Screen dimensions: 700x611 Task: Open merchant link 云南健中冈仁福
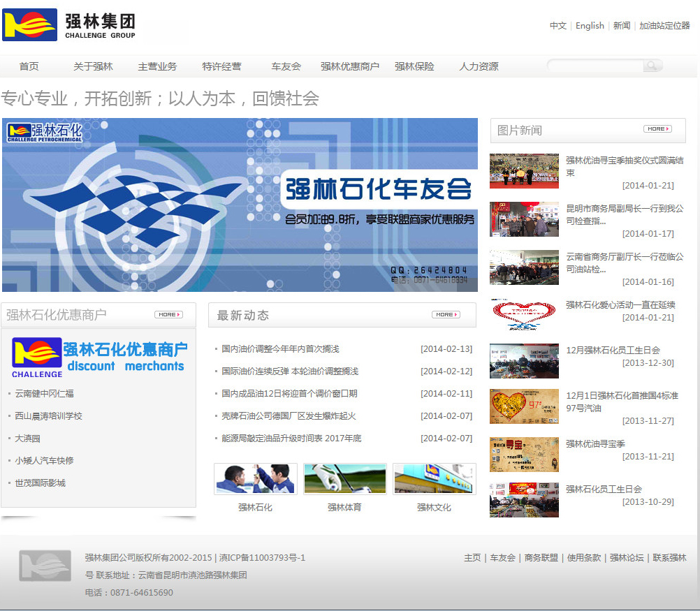click(44, 394)
